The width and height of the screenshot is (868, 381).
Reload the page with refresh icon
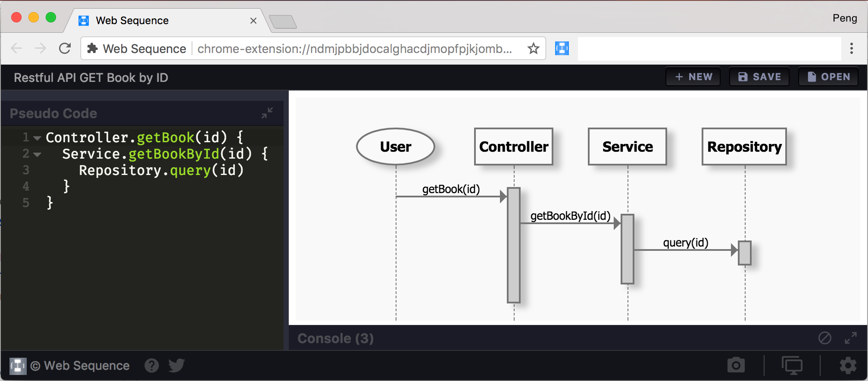pos(65,48)
